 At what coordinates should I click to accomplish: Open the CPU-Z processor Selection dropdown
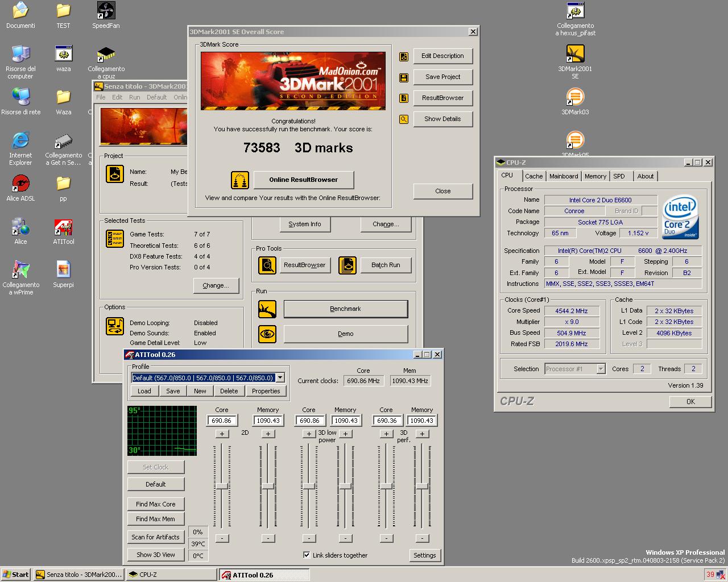[601, 369]
